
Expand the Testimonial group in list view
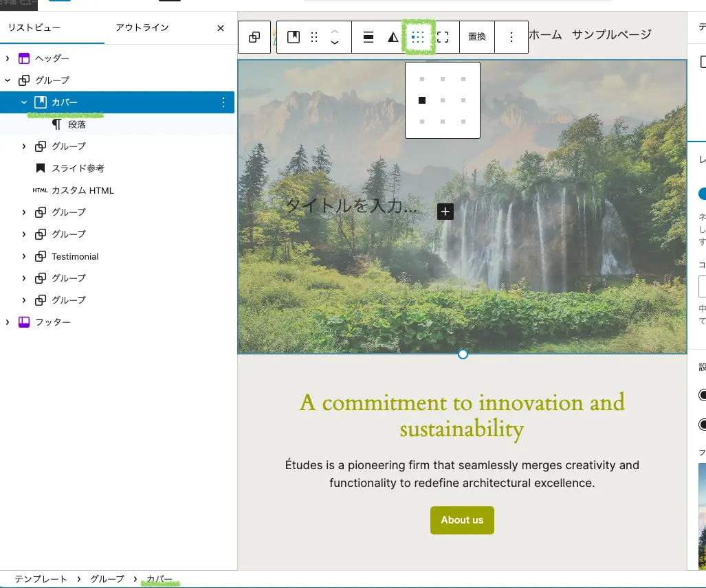24,256
